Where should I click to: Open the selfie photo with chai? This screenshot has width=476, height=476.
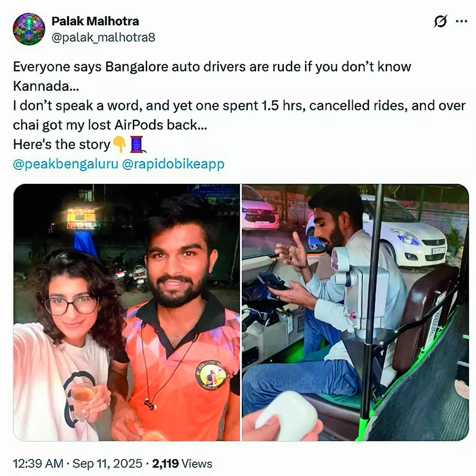click(127, 312)
